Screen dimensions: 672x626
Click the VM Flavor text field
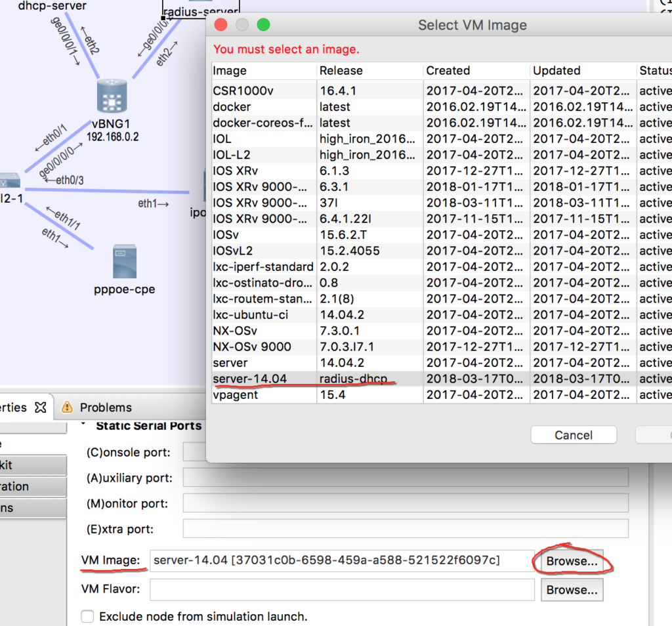click(342, 589)
